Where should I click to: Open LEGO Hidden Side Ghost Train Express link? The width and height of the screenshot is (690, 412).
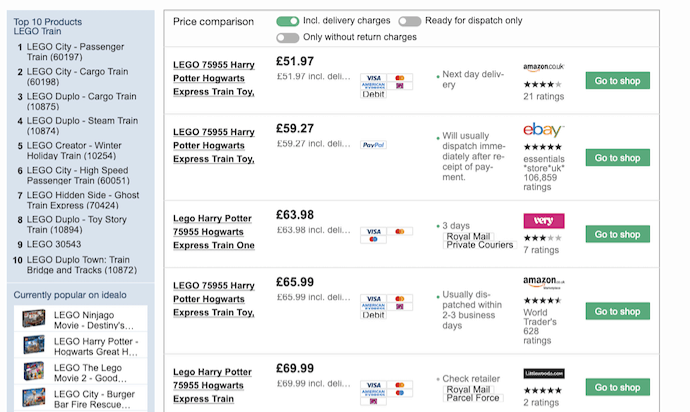[83, 200]
